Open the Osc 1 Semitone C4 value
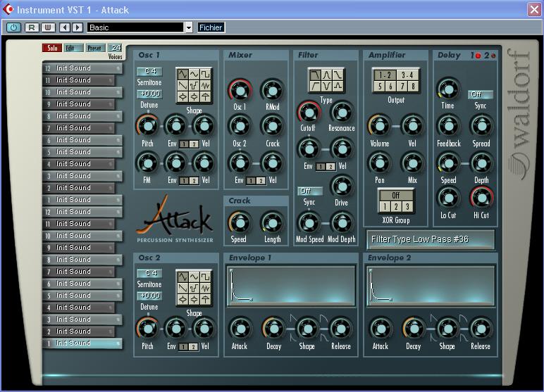 150,71
